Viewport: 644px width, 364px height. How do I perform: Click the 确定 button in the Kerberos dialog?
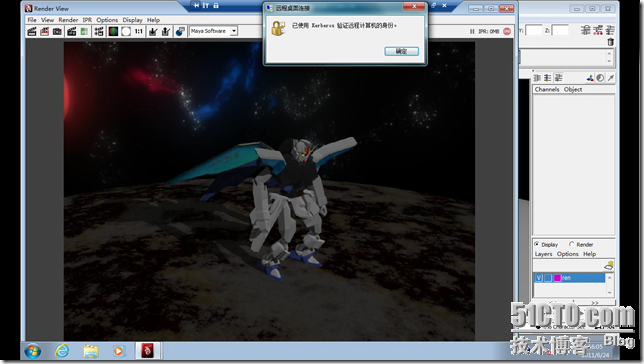tap(401, 51)
